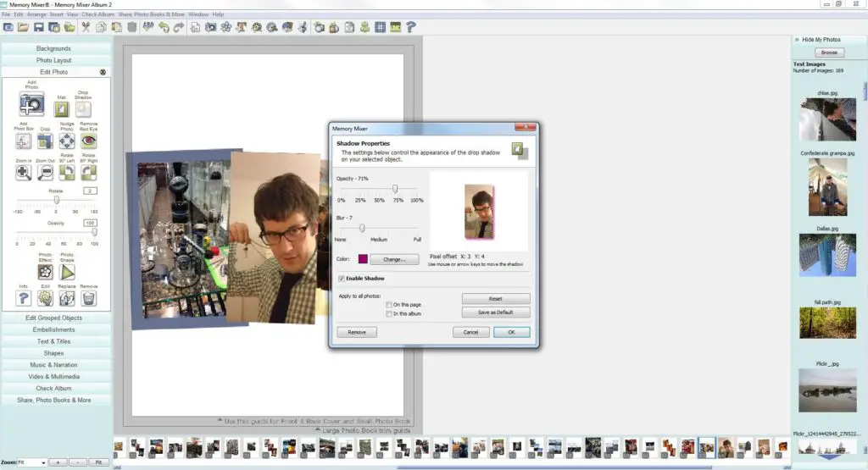Image resolution: width=868 pixels, height=470 pixels.
Task: Click the Nudge Photo arrows icon
Action: [x=67, y=141]
